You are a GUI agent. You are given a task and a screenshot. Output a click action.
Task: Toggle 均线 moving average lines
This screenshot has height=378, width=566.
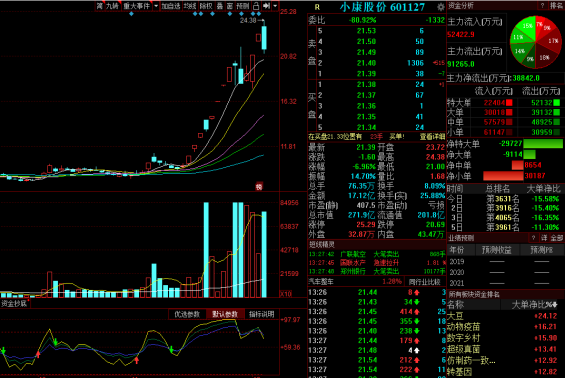(190, 6)
